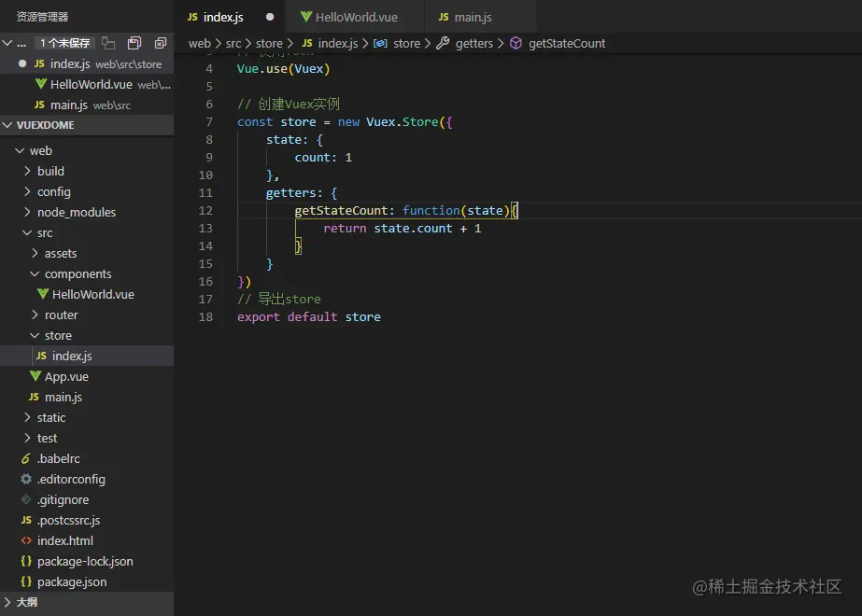Select the index.js editor tab
Viewport: 862px width, 616px height.
pyautogui.click(x=230, y=17)
